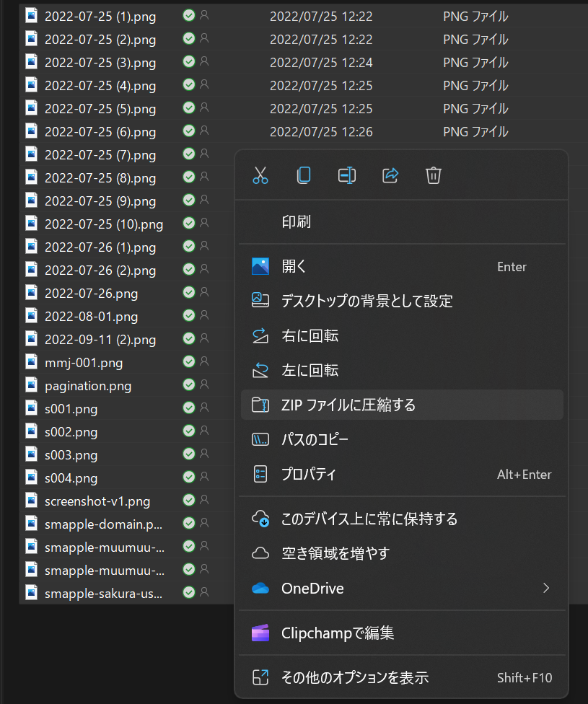Click the Rename icon in context menu
This screenshot has width=588, height=704.
coord(347,175)
